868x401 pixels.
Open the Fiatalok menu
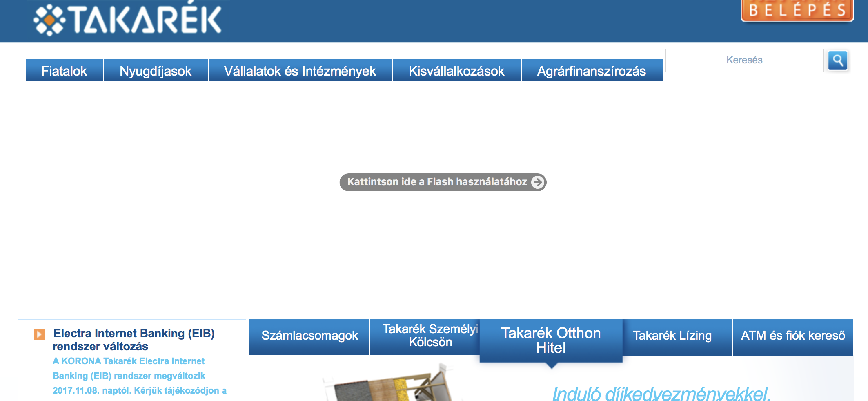pyautogui.click(x=64, y=71)
